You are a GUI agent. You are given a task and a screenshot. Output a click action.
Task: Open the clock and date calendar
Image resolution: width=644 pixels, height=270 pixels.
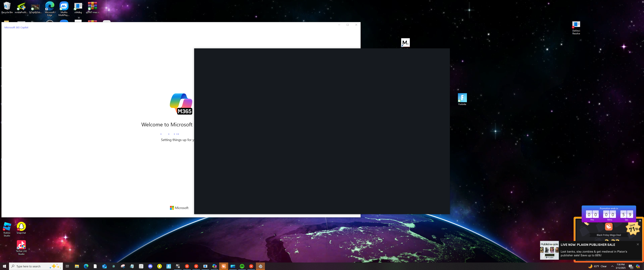(620, 266)
